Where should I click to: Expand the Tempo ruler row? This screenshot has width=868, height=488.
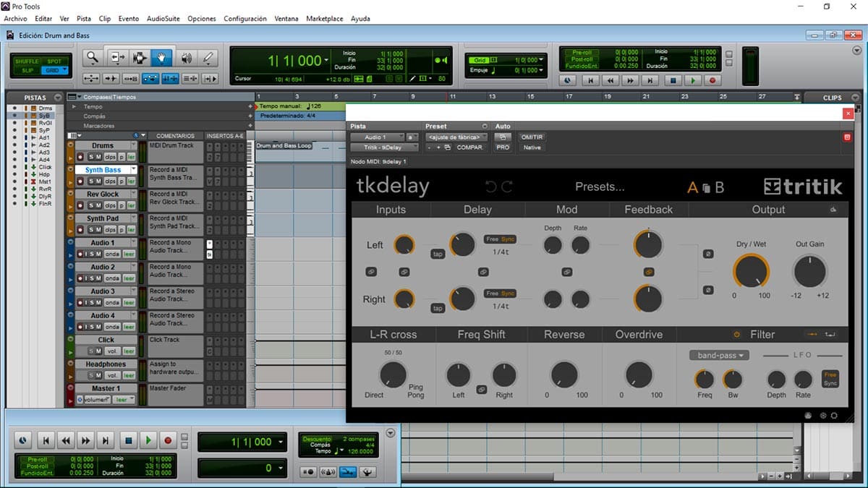tap(73, 106)
